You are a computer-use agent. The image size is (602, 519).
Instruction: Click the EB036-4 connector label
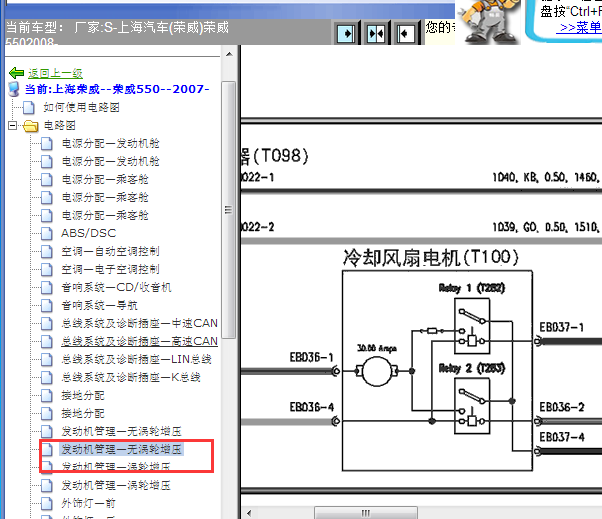(311, 407)
